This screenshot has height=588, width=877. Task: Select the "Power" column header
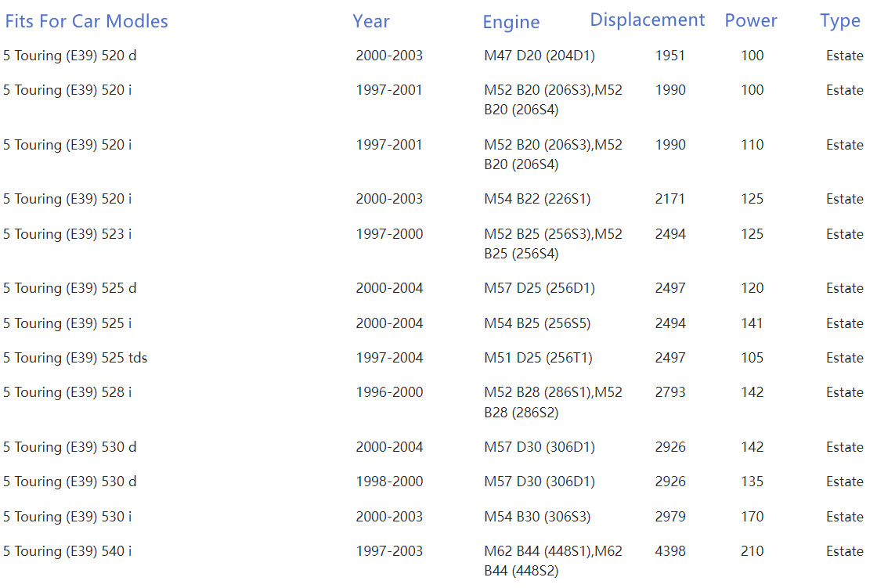750,20
